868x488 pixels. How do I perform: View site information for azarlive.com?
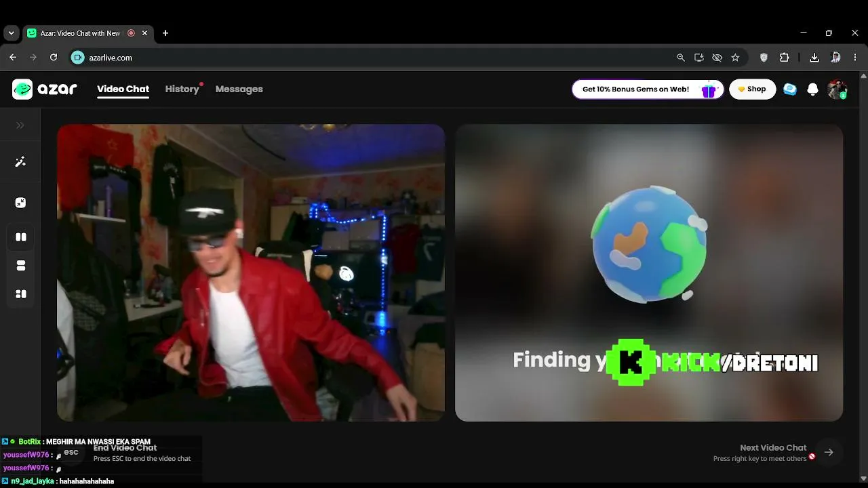click(x=78, y=58)
